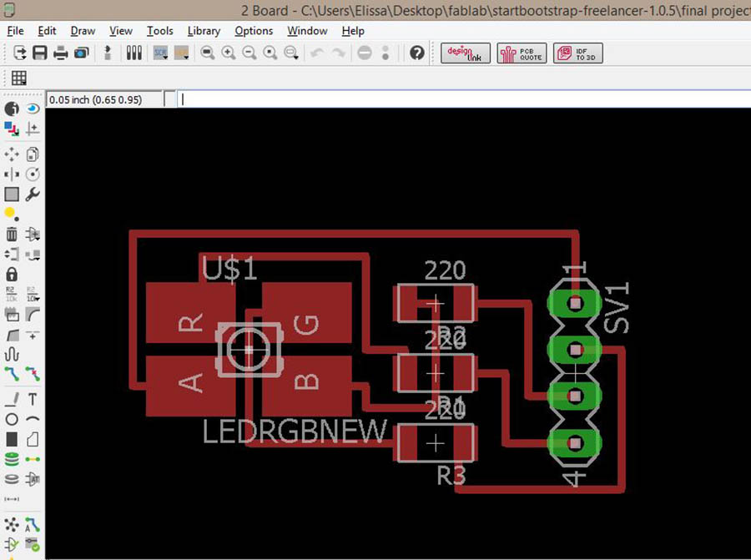Select the filled Rectangle tool
Screen dimensions: 751x560
[x=12, y=439]
